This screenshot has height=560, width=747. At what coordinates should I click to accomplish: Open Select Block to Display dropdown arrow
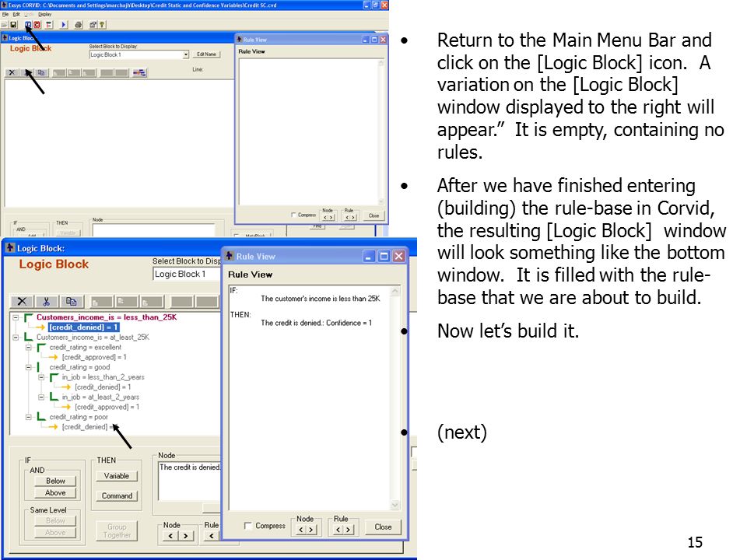(186, 54)
